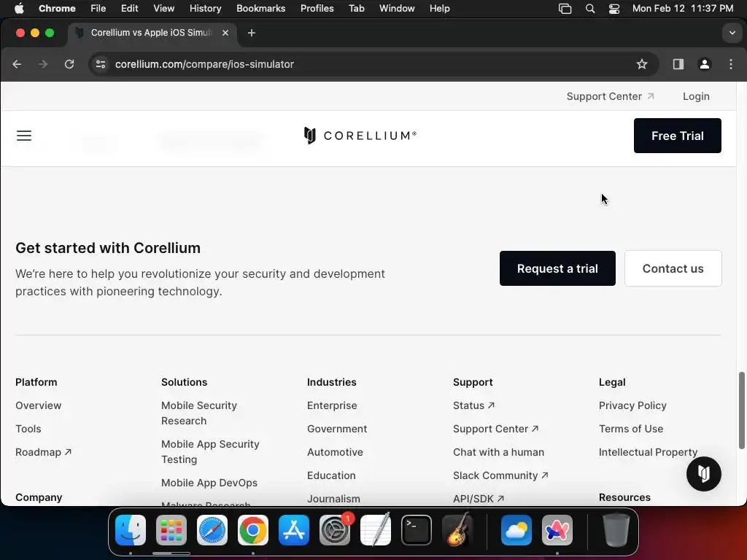747x560 pixels.
Task: Open the Trash in the Dock
Action: (x=616, y=530)
